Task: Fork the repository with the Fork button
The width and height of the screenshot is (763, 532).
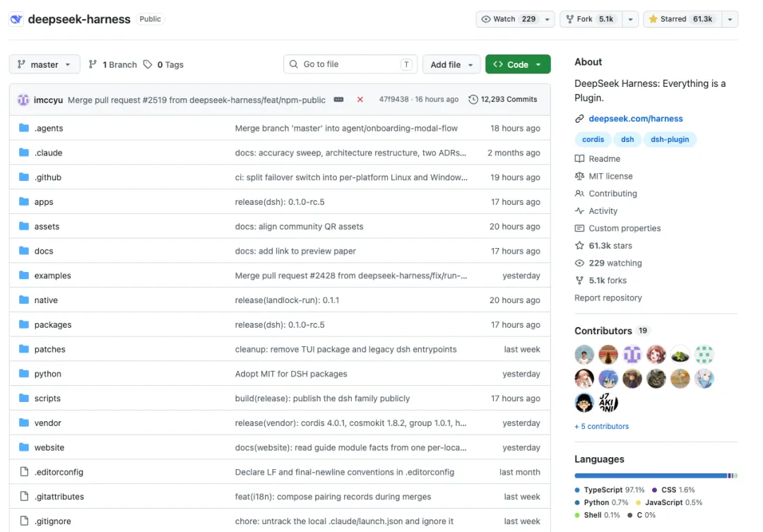Action: pyautogui.click(x=591, y=19)
